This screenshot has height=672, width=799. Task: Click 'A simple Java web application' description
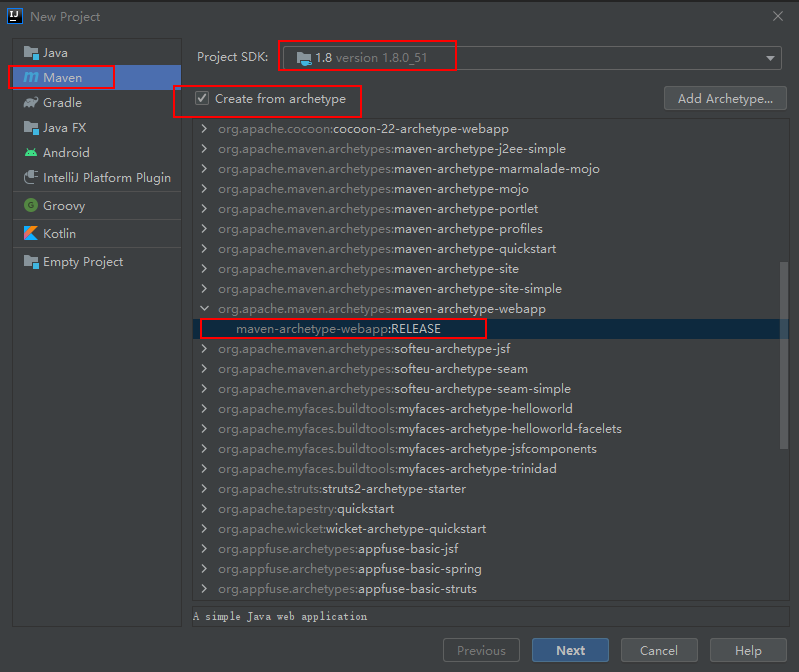(280, 616)
